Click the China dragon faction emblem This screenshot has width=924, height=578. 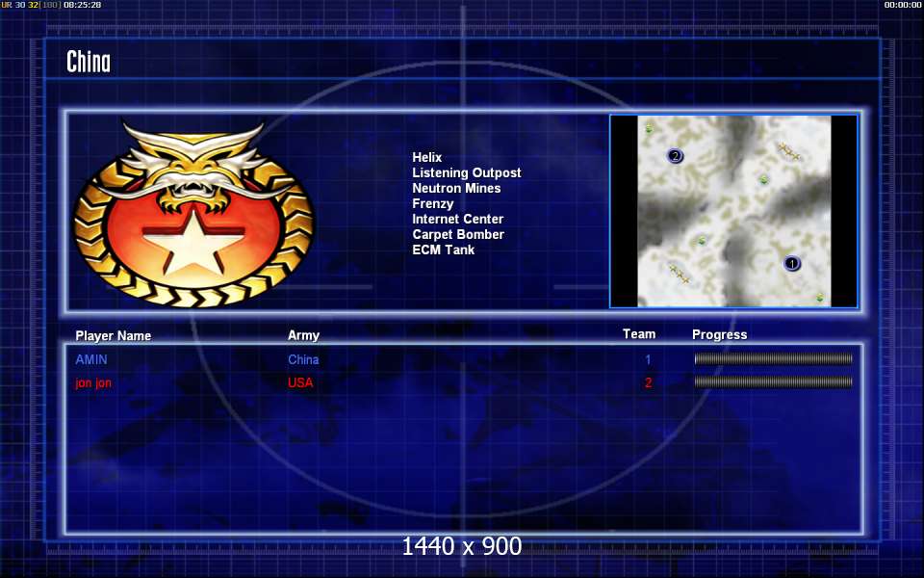pos(193,214)
